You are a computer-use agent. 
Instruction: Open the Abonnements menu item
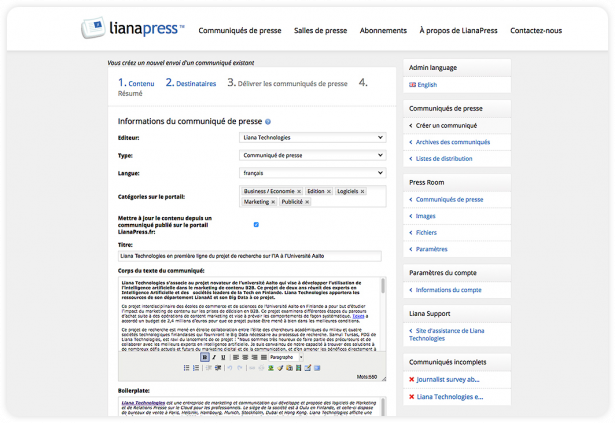point(383,31)
